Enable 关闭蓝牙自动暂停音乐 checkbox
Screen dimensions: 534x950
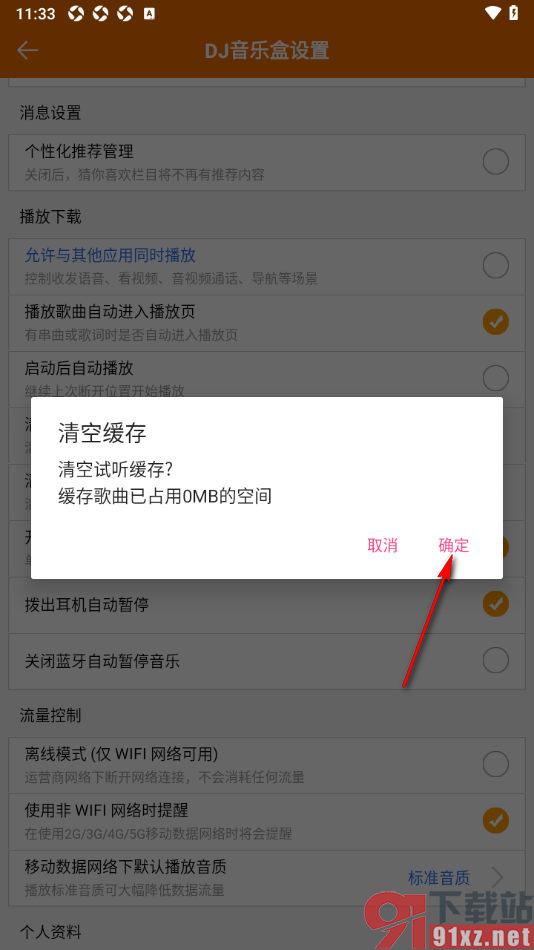pos(495,660)
